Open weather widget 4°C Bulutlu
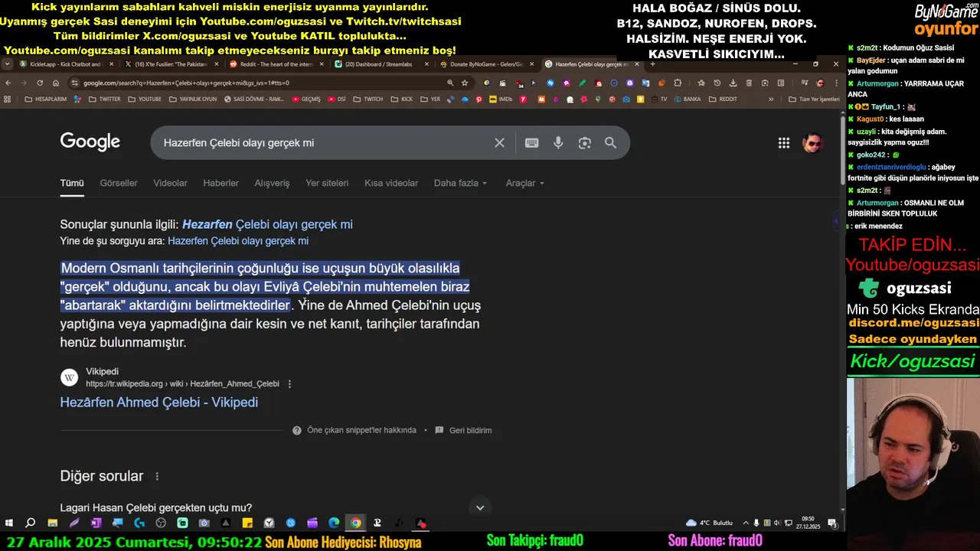980x551 pixels. (710, 523)
